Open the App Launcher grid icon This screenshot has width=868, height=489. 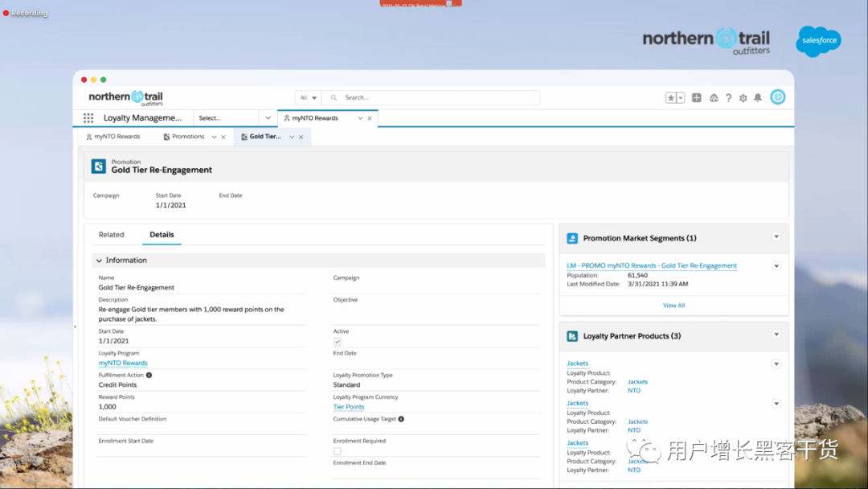(x=88, y=118)
